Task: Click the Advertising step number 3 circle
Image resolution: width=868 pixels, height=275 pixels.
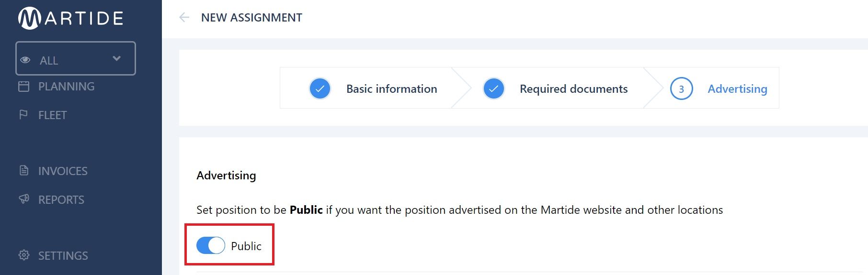Action: 681,88
